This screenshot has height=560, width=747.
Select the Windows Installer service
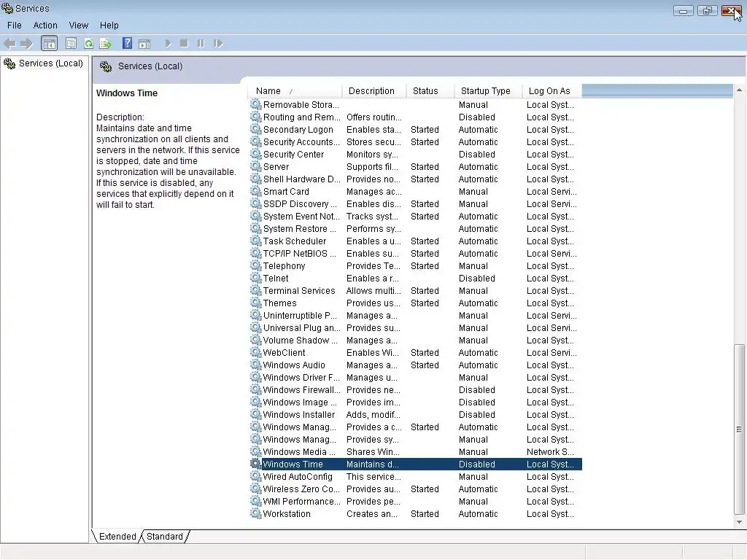415,415
